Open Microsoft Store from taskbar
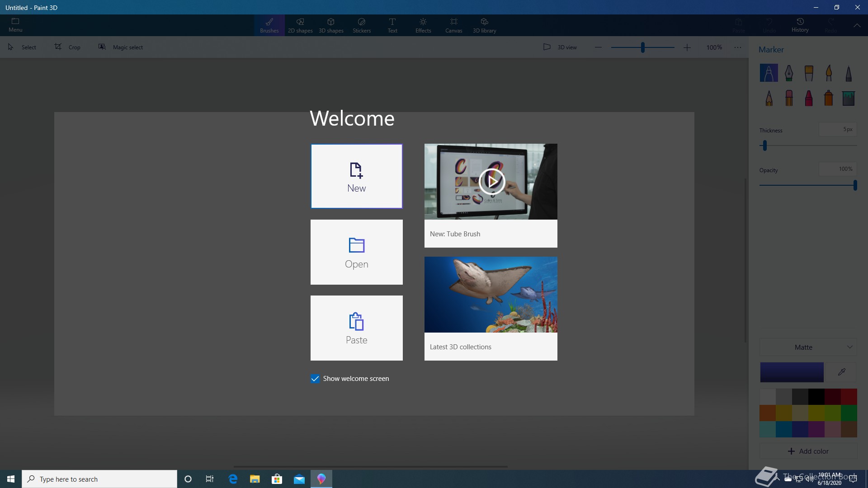Image resolution: width=868 pixels, height=488 pixels. (277, 479)
